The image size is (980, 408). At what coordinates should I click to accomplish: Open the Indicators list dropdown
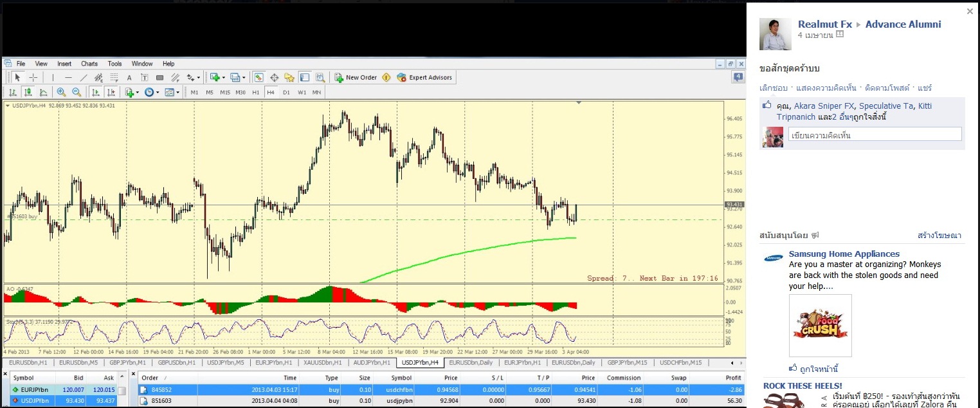pos(137,92)
